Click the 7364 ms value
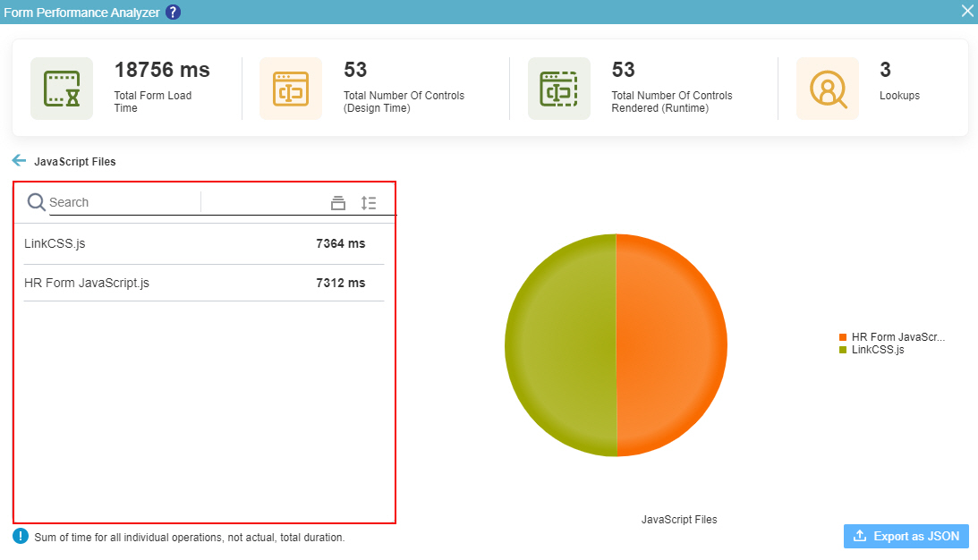This screenshot has width=978, height=560. click(341, 244)
